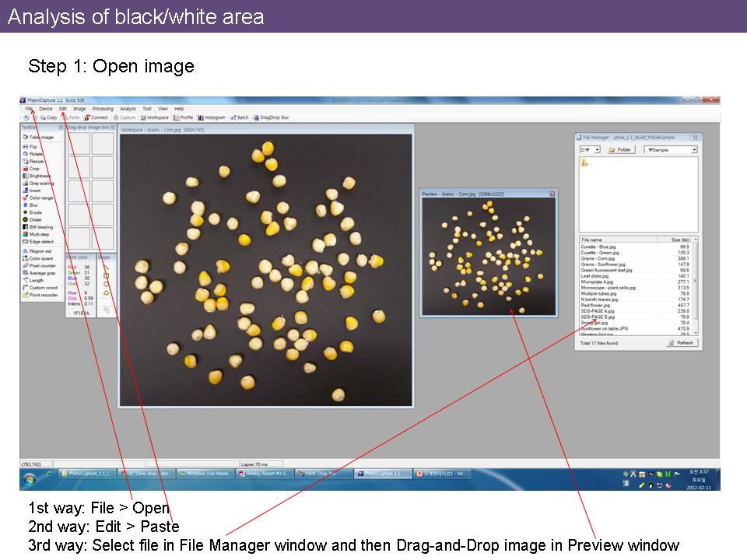This screenshot has height=560, width=747.
Task: Collapse the Toolbox panel header button
Action: pos(60,127)
